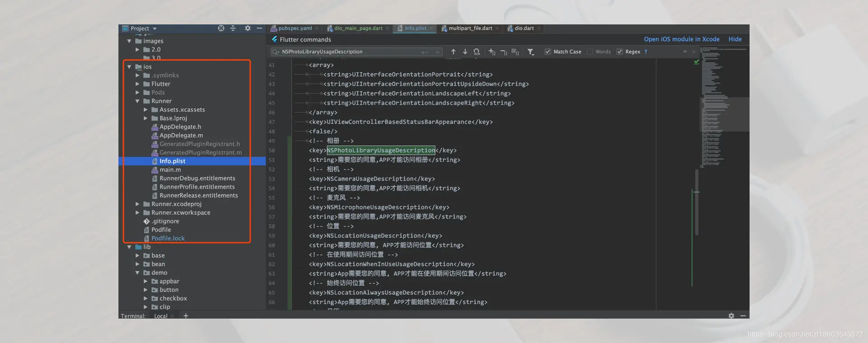Viewport: 868px width, 343px height.
Task: Collapse the images folder
Action: tap(129, 41)
